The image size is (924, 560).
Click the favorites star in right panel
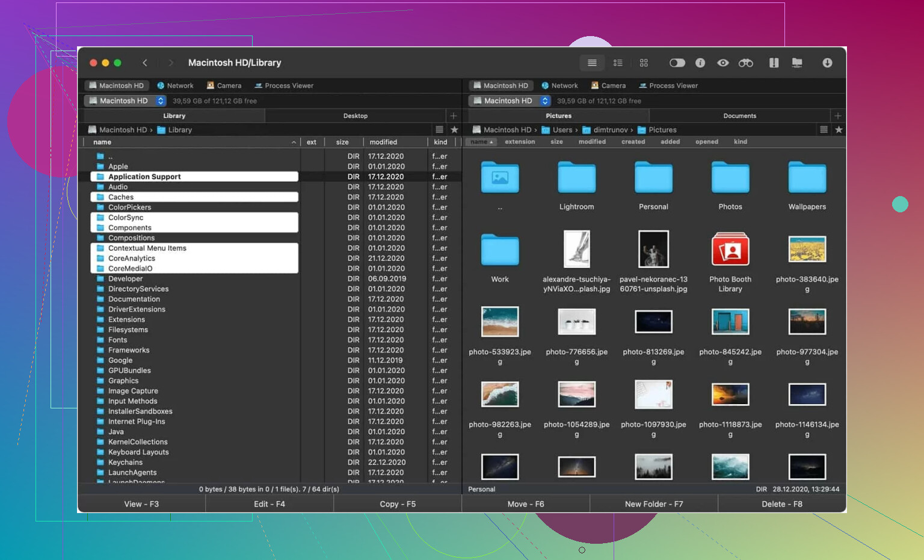[x=839, y=130]
